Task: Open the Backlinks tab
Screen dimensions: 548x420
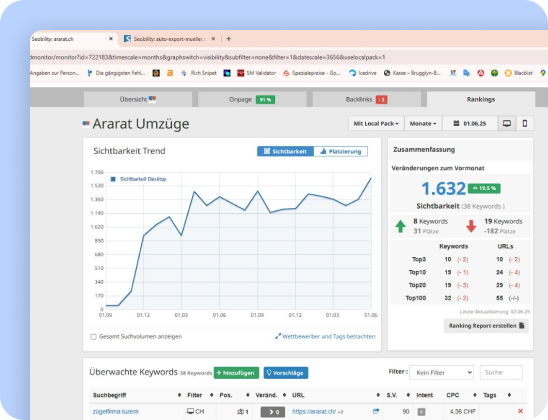Action: point(367,100)
